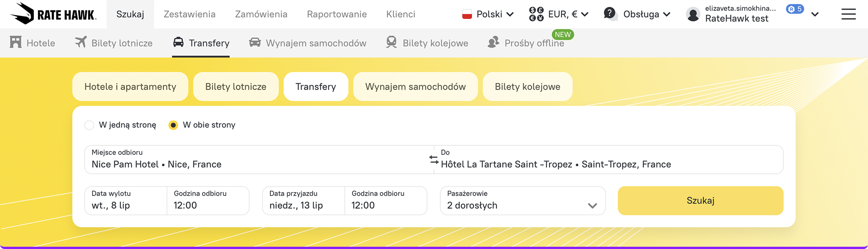
Task: Expand the user account menu
Action: [x=815, y=14]
